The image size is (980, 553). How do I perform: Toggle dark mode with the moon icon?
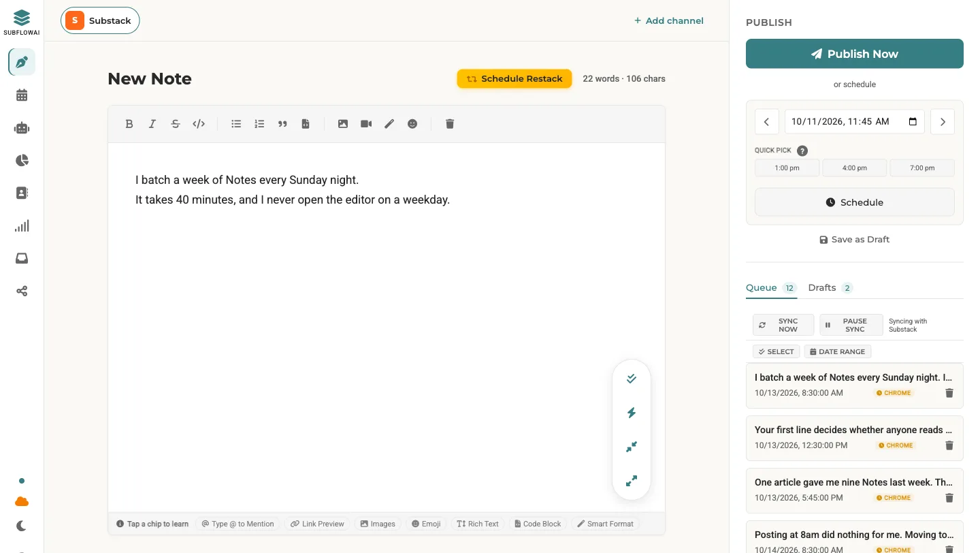22,526
